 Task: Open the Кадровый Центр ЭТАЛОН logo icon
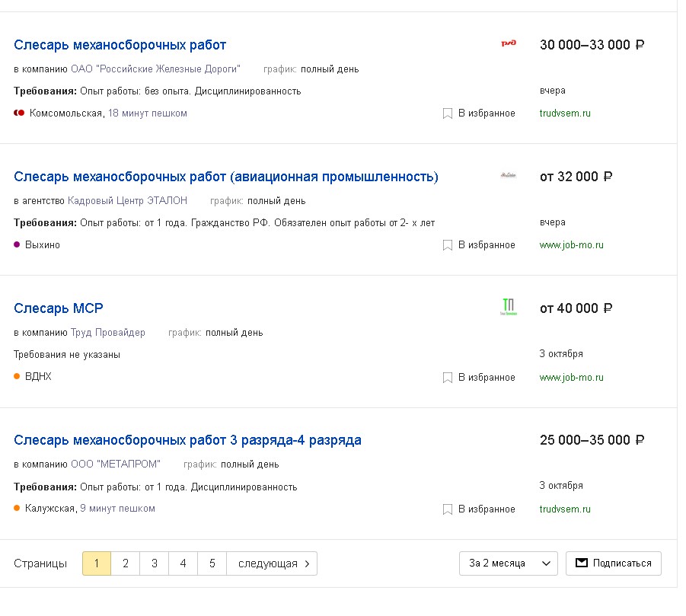(x=509, y=175)
